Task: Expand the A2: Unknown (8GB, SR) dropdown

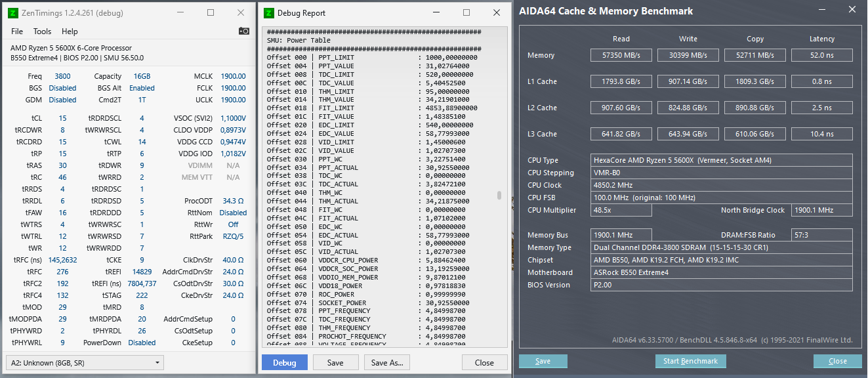Action: pyautogui.click(x=85, y=363)
